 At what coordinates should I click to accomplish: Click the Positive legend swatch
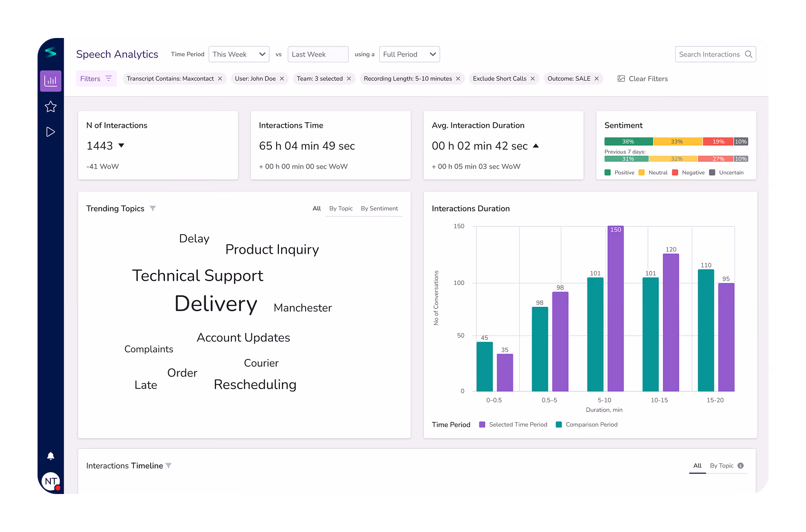coord(607,173)
